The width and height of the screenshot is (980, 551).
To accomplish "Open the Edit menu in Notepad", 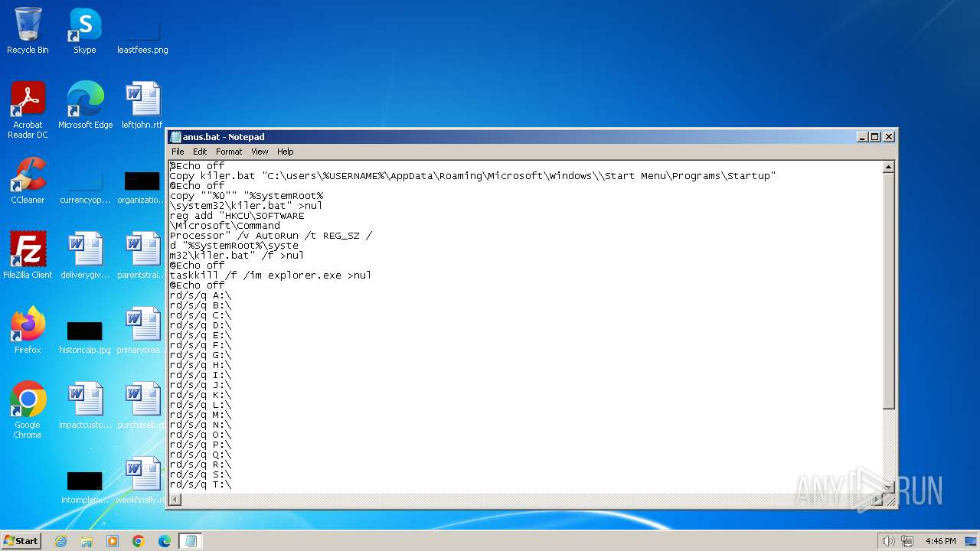I will (200, 152).
